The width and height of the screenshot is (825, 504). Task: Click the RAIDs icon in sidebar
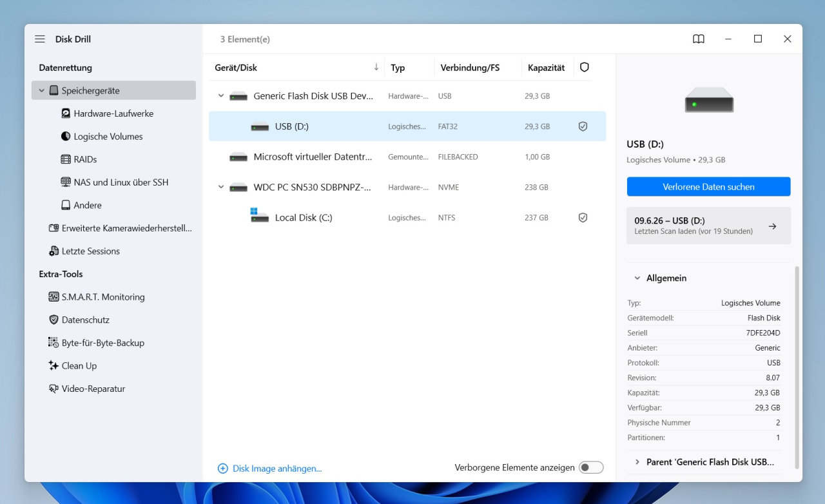click(66, 159)
